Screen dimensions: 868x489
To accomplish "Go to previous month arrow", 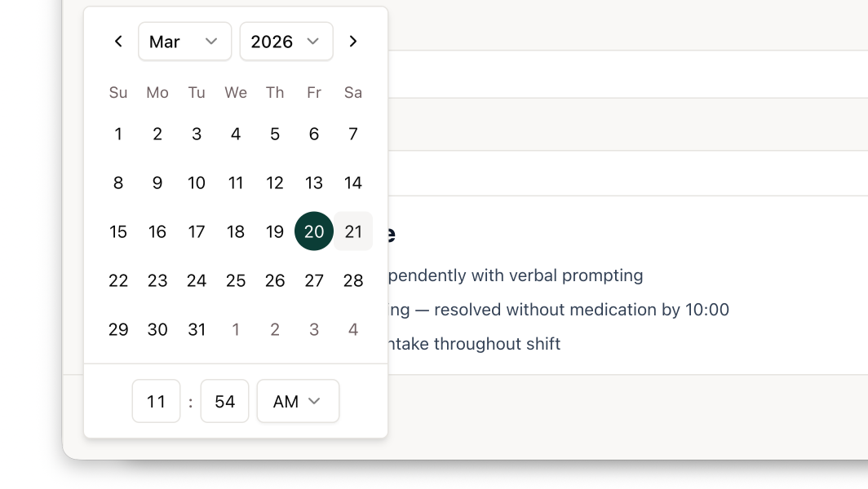I will (x=118, y=42).
